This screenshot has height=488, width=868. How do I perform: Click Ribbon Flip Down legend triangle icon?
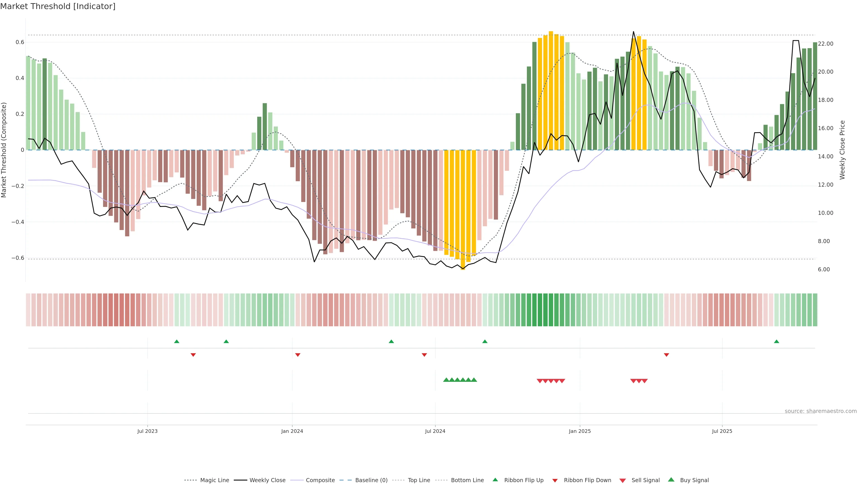coord(555,481)
